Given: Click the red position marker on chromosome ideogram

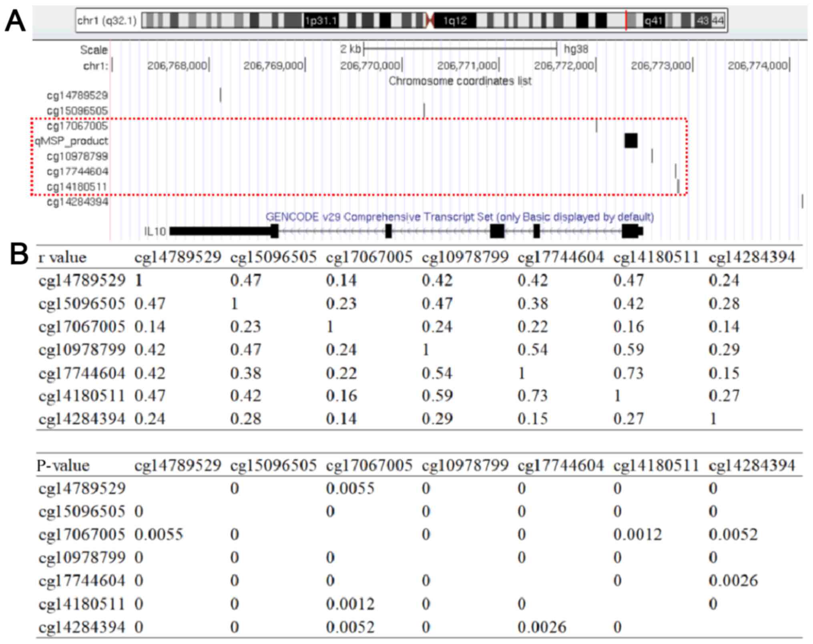Looking at the screenshot, I should tap(626, 20).
